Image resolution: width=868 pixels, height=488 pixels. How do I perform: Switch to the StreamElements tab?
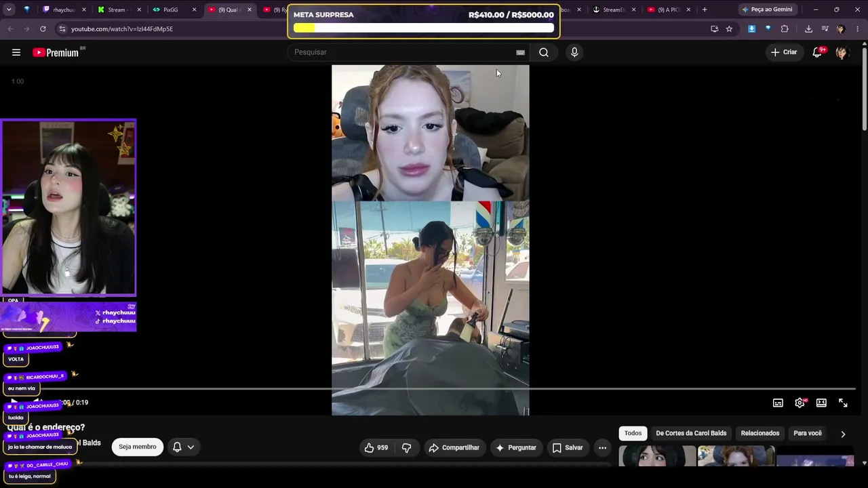point(614,9)
